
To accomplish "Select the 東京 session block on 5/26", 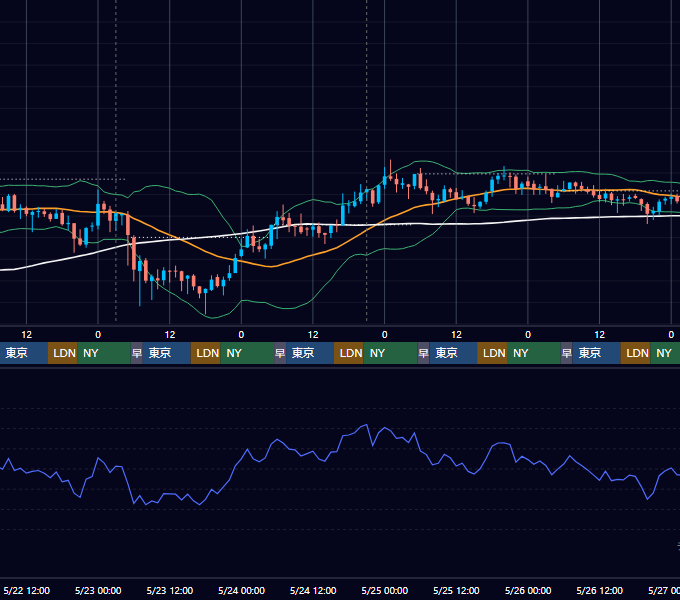I will pyautogui.click(x=596, y=353).
